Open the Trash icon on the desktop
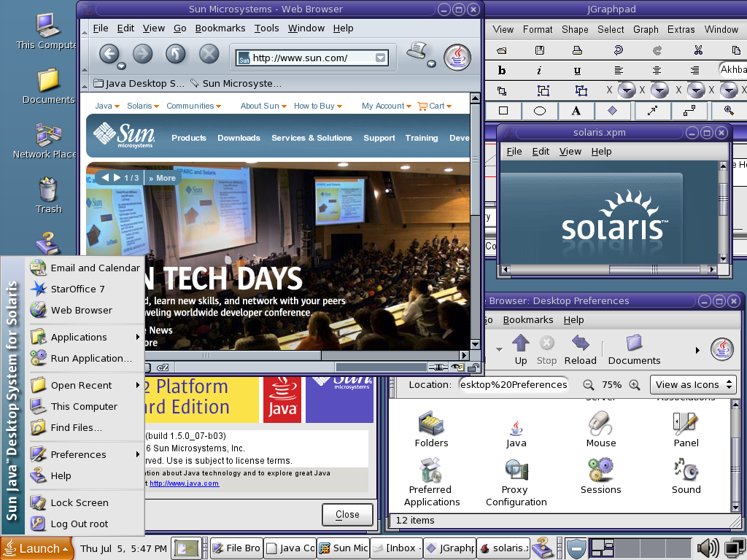 (48, 195)
